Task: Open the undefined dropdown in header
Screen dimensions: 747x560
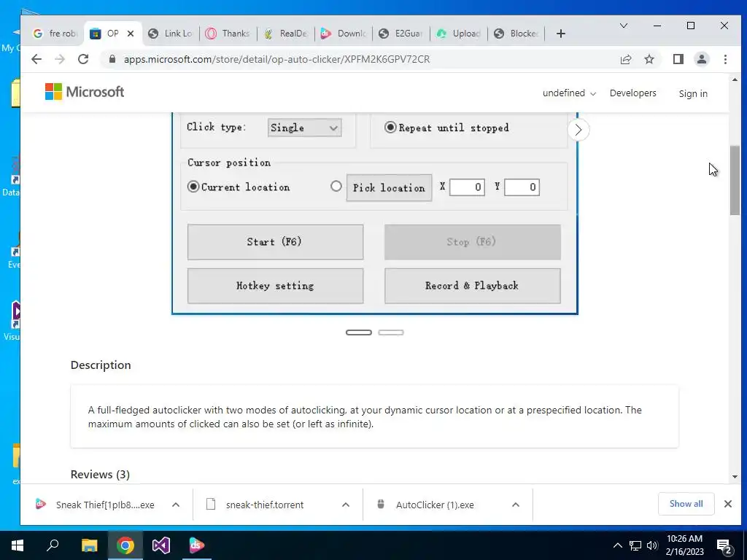Action: (x=569, y=93)
